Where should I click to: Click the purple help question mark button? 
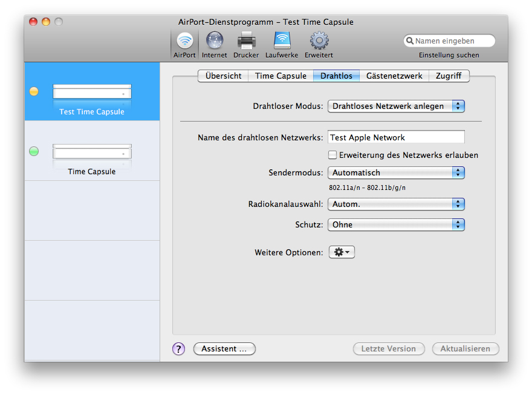pos(178,348)
